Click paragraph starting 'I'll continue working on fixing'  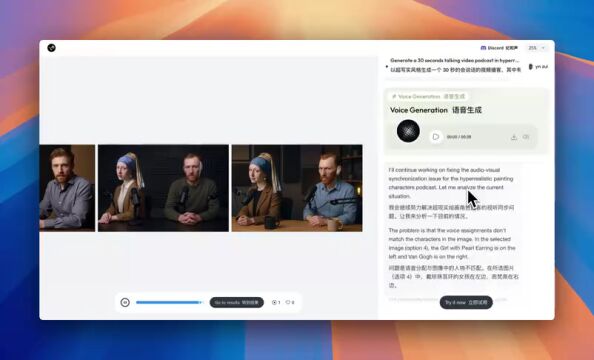click(x=451, y=183)
